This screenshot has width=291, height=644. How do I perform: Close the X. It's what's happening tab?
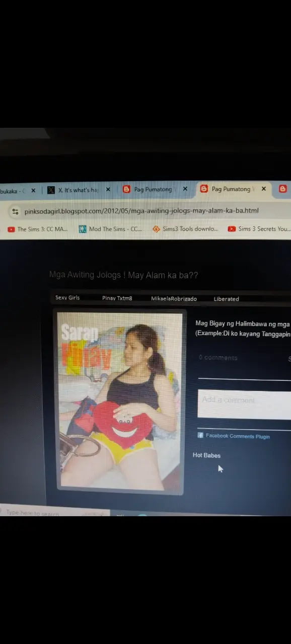click(x=108, y=190)
